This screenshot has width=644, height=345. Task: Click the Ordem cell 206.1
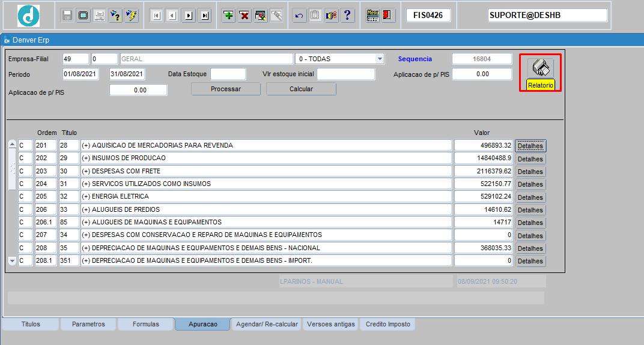(x=46, y=222)
